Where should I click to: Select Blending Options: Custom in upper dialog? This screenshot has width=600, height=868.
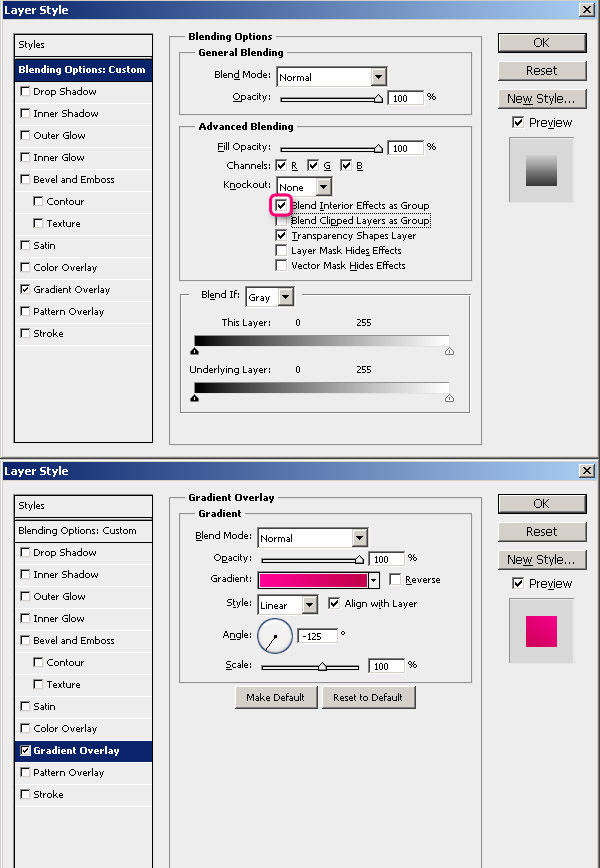pyautogui.click(x=84, y=70)
